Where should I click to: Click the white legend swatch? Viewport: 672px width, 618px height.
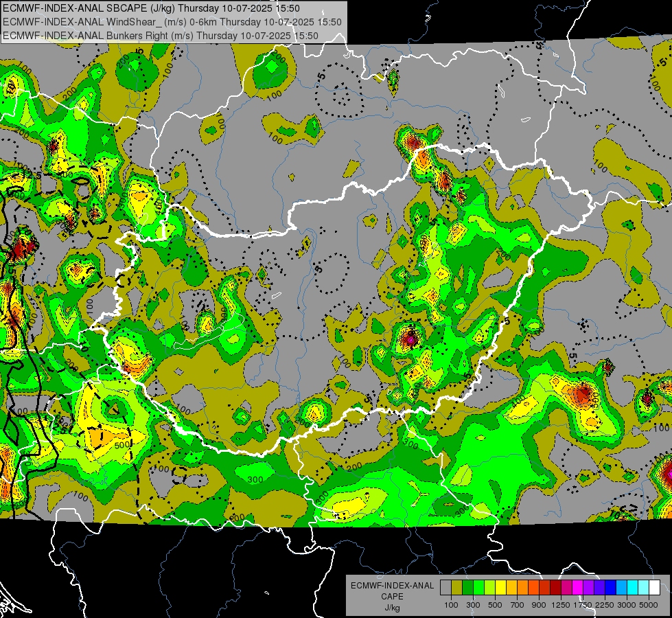[654, 588]
